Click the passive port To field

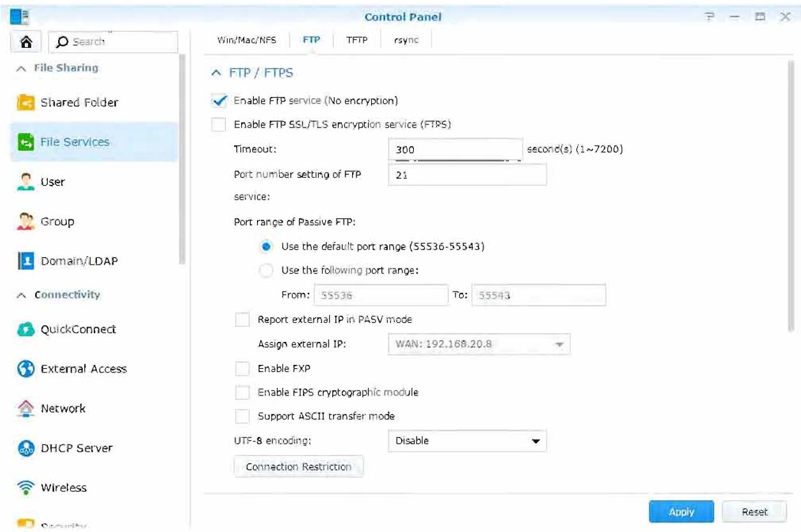click(538, 295)
